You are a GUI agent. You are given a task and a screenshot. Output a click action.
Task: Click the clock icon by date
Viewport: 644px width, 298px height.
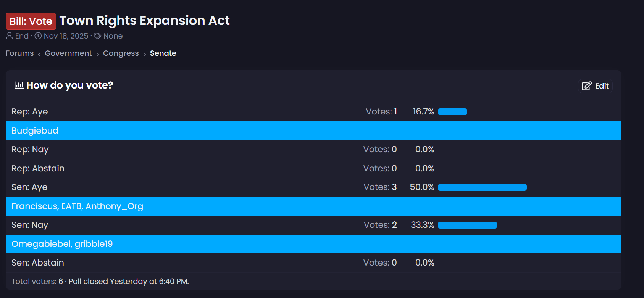click(x=38, y=36)
